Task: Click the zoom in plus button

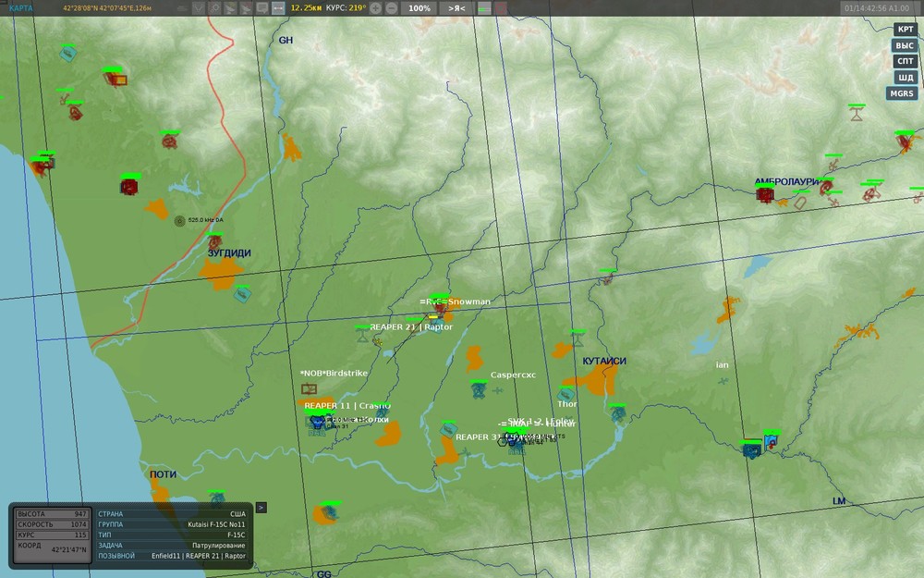Action: click(x=375, y=8)
